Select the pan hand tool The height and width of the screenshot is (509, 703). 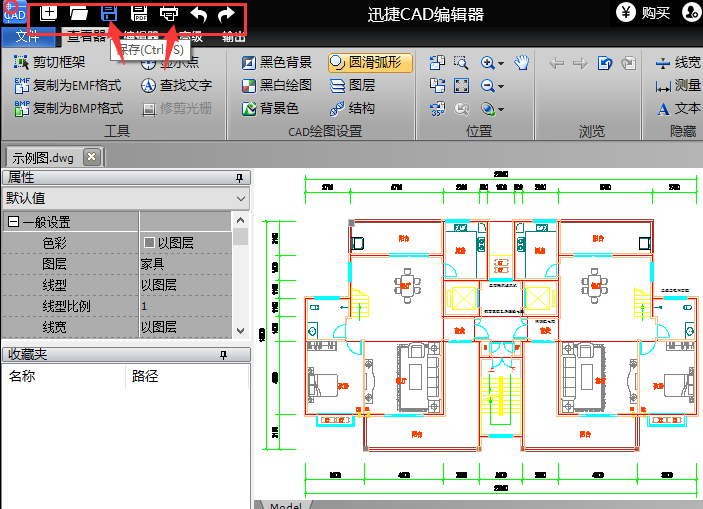tap(521, 63)
